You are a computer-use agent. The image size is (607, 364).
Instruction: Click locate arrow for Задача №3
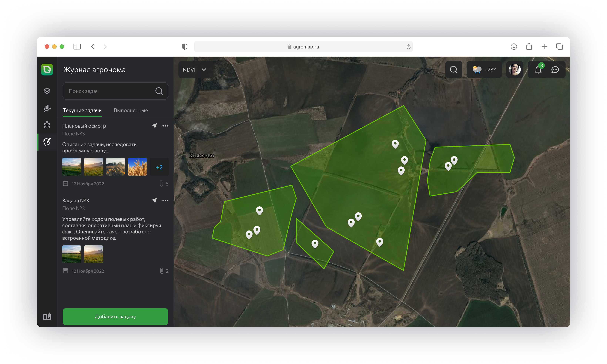(154, 200)
